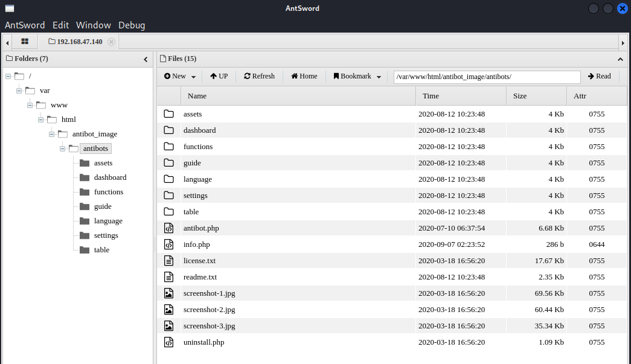This screenshot has height=364, width=631.
Task: Select functions folder icon in tree
Action: click(x=85, y=192)
